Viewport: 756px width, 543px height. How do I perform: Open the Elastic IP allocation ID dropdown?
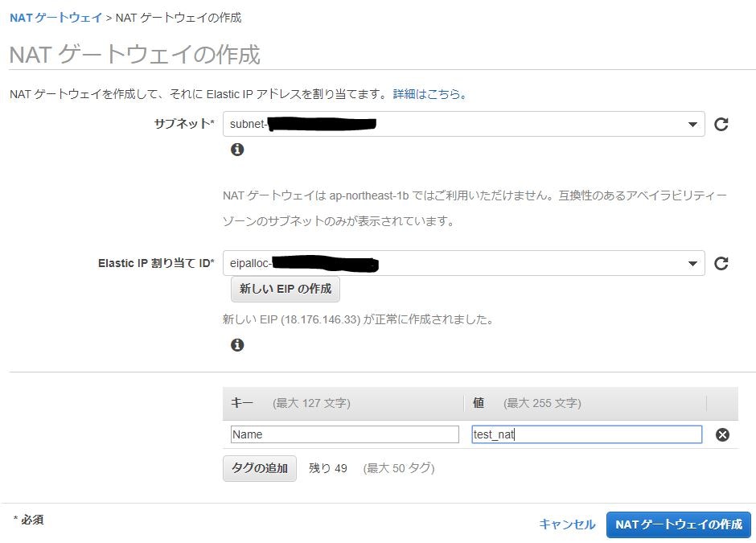[x=464, y=263]
